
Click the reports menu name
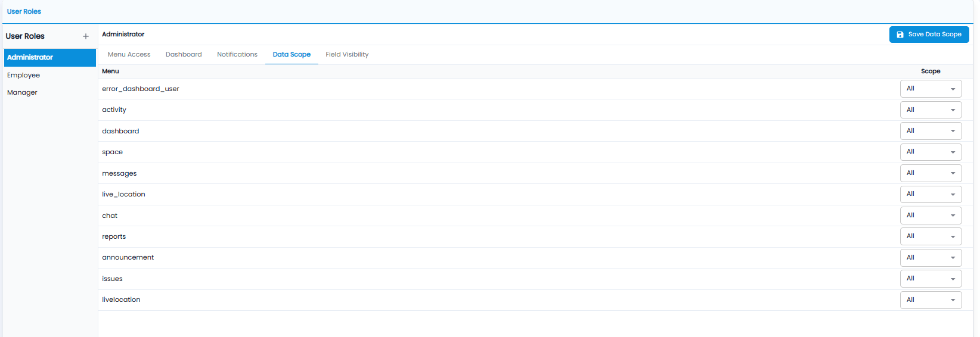click(x=114, y=236)
